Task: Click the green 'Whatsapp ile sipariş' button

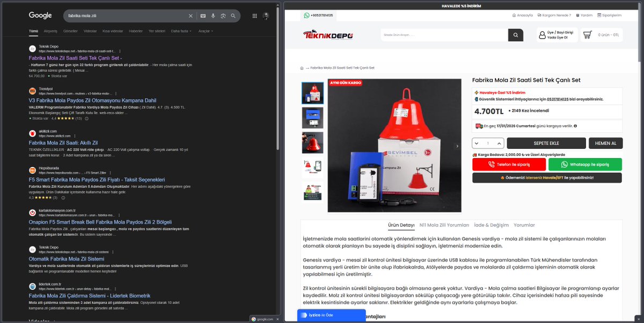Action: 585,164
